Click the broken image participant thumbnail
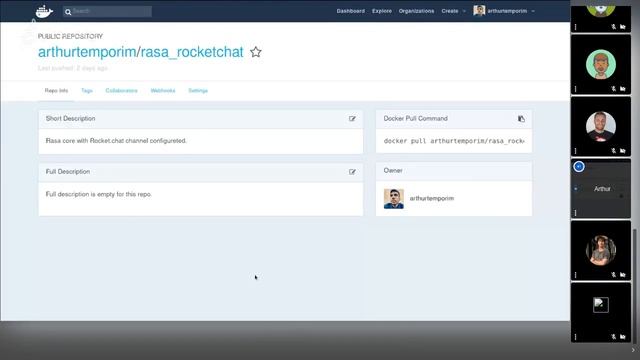The image size is (640, 360). (601, 305)
